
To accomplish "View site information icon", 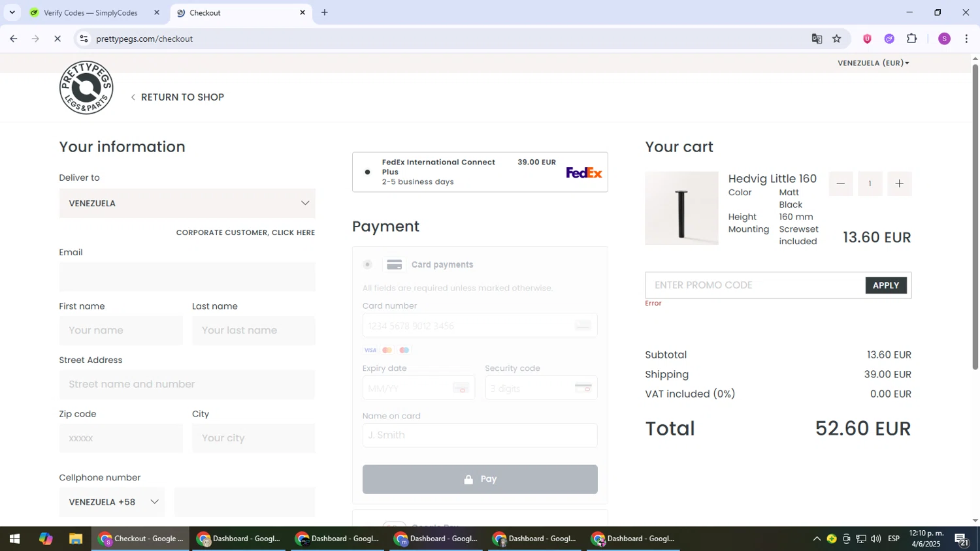I will coord(84,39).
